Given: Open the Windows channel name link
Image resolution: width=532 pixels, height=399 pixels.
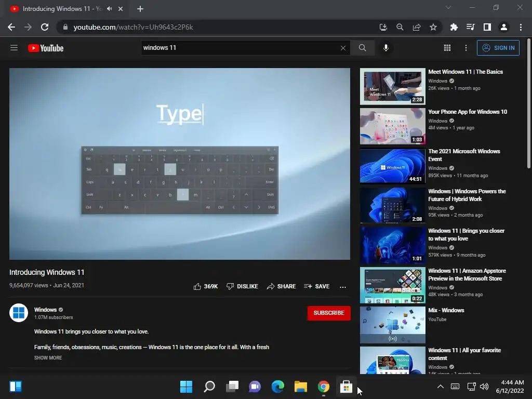Looking at the screenshot, I should 45,310.
